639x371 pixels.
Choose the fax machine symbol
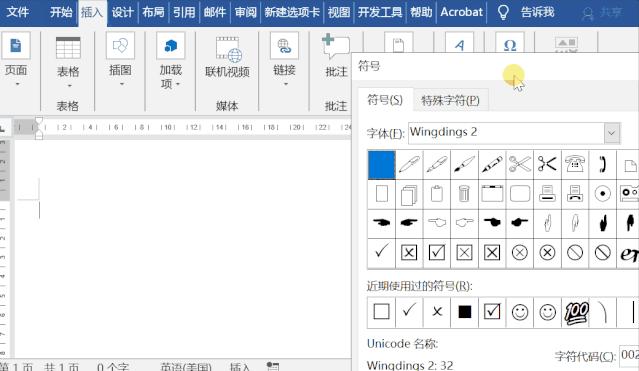click(x=575, y=194)
